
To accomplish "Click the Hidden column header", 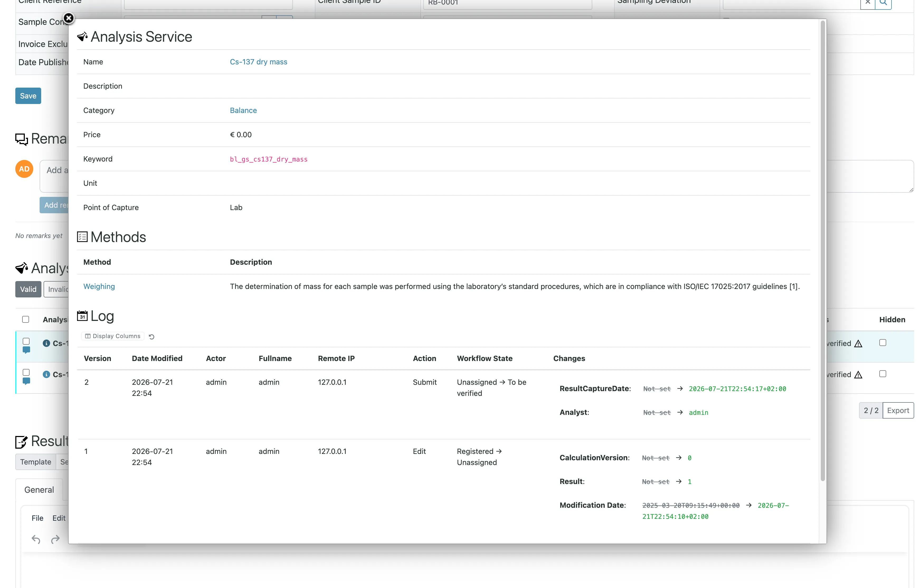I will click(892, 320).
